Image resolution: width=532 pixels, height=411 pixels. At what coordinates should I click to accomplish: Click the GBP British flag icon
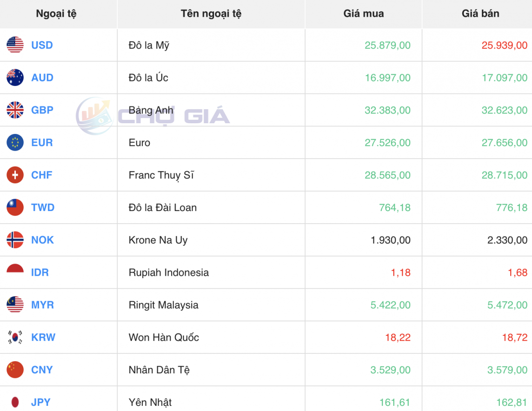click(x=14, y=110)
